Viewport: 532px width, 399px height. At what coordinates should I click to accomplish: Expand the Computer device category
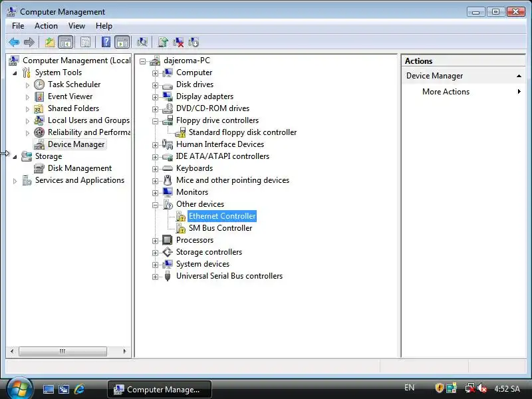[x=155, y=73]
